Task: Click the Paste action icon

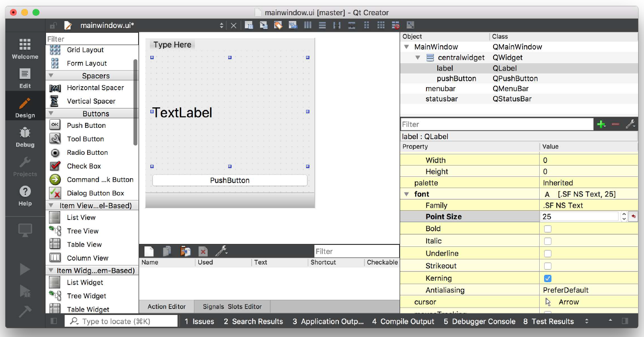Action: click(185, 251)
